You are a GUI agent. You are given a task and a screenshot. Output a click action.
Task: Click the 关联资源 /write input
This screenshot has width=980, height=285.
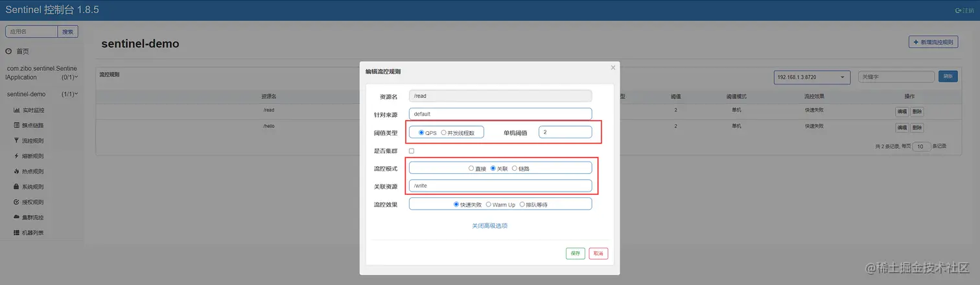[500, 186]
